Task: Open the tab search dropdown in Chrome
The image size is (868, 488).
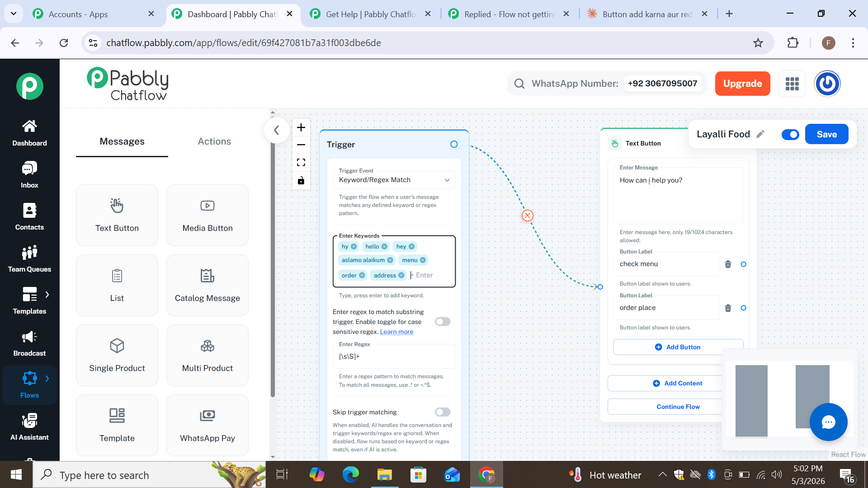Action: [14, 14]
